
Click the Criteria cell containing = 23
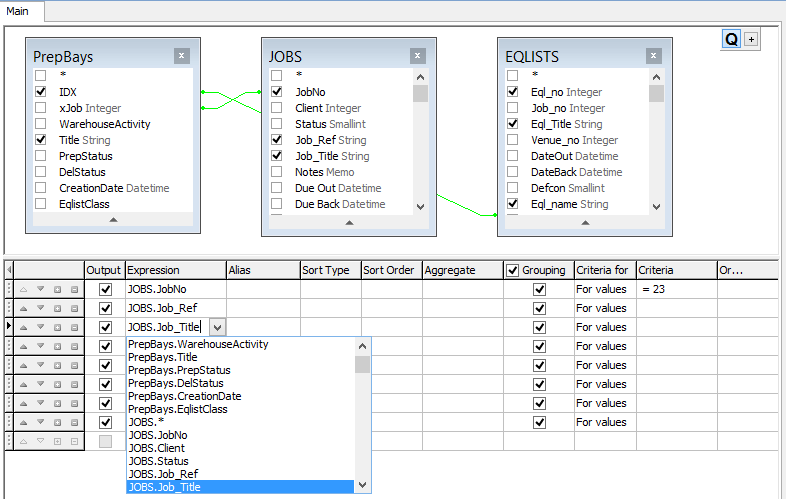[675, 289]
